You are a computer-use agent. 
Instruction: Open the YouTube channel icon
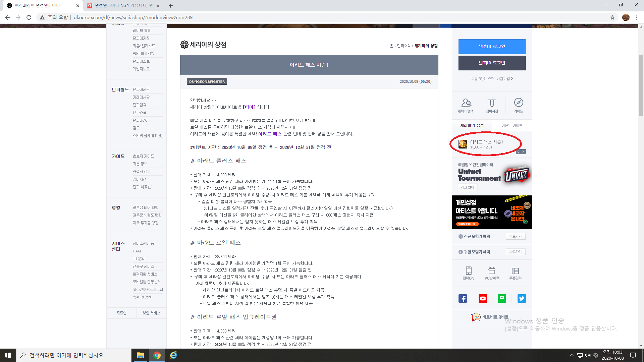(x=483, y=298)
